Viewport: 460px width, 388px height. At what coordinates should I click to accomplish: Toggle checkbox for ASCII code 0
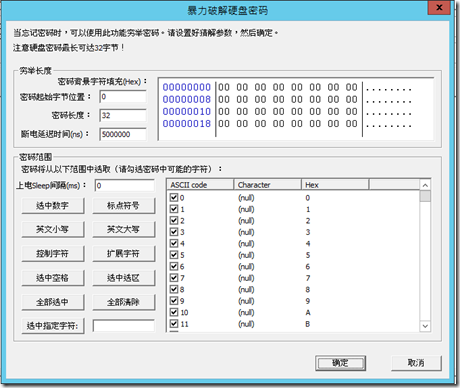[x=174, y=197]
